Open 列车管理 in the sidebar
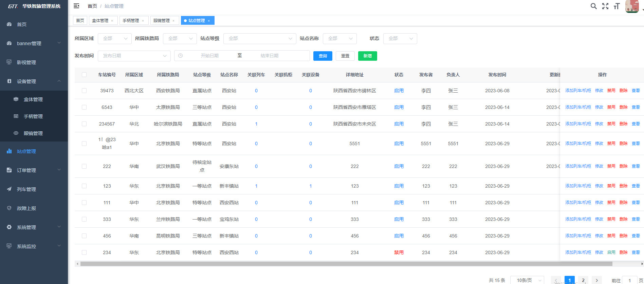 pos(34,189)
